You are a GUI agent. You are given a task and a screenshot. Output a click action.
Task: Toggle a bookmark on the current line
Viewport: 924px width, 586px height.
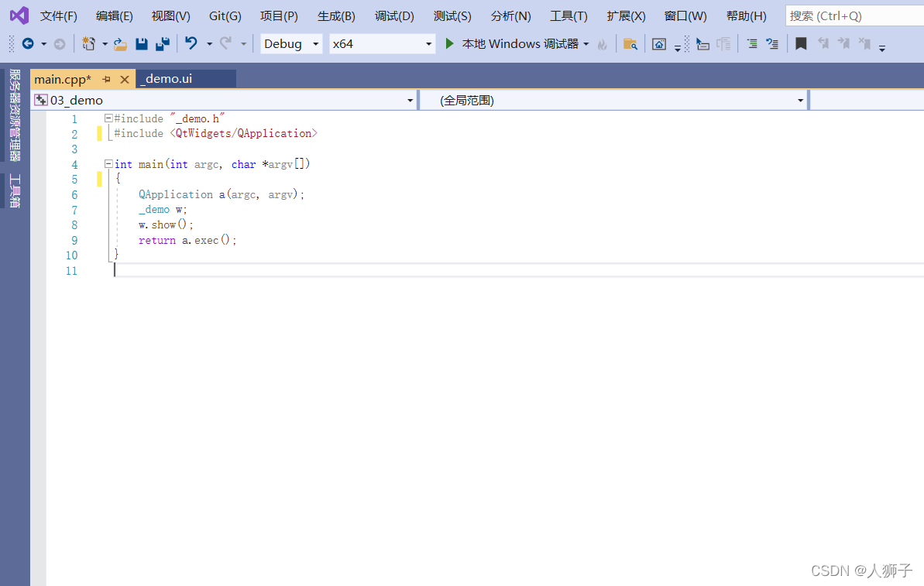[x=801, y=43]
